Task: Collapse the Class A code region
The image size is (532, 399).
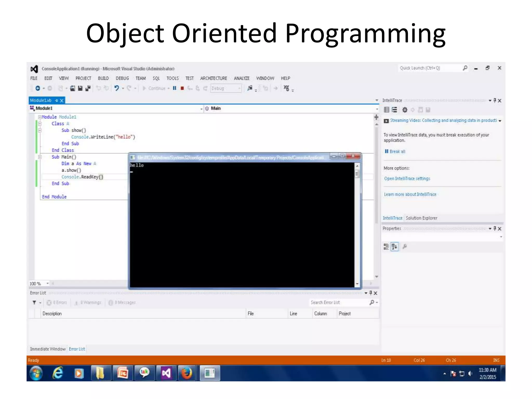Action: click(40, 124)
